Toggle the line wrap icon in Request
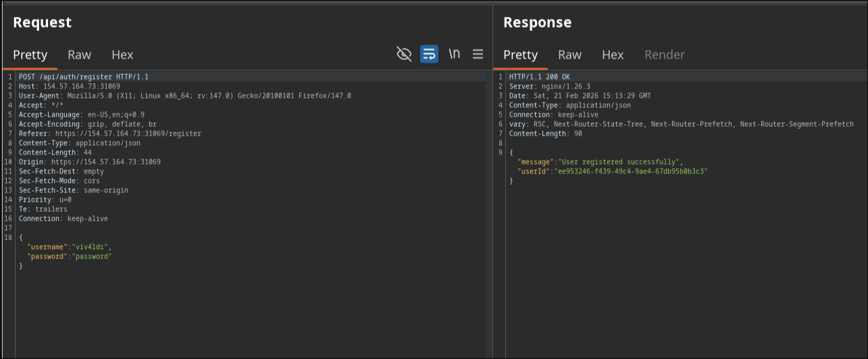The image size is (868, 359). click(429, 54)
